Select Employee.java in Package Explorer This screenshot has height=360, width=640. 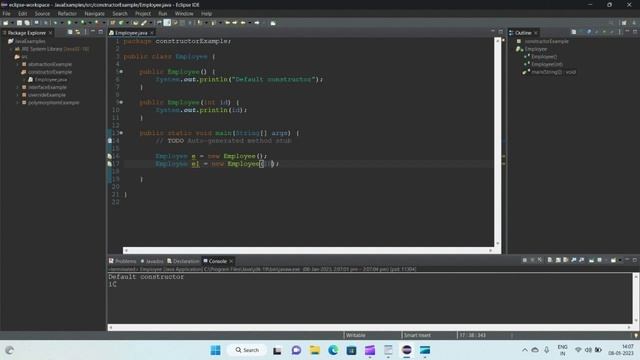[51, 80]
